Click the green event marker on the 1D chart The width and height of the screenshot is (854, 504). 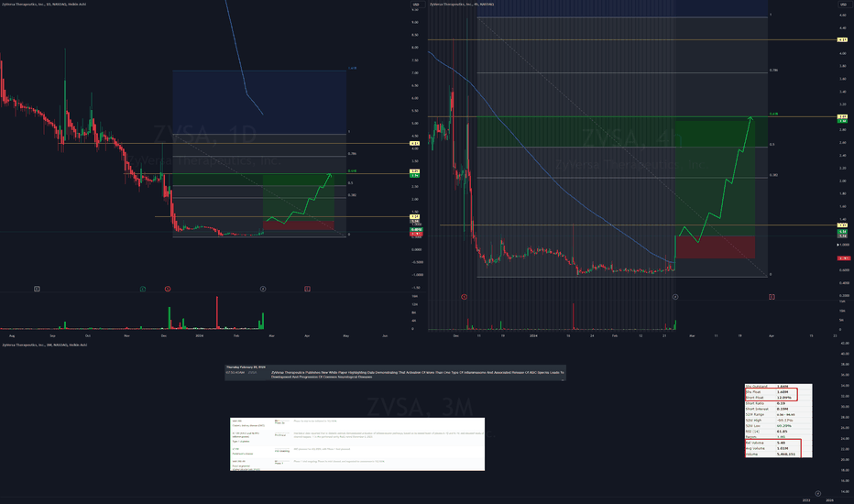click(143, 289)
